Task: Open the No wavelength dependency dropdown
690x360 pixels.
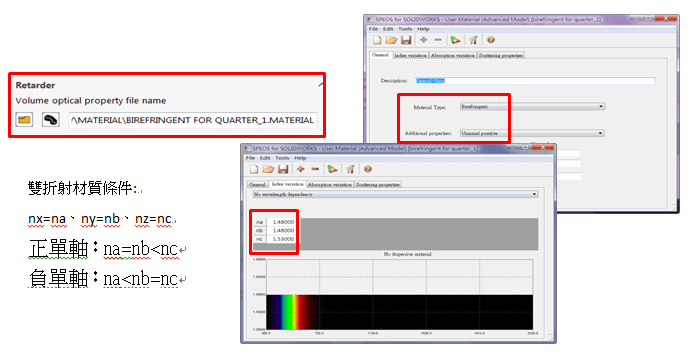Action: coord(396,194)
